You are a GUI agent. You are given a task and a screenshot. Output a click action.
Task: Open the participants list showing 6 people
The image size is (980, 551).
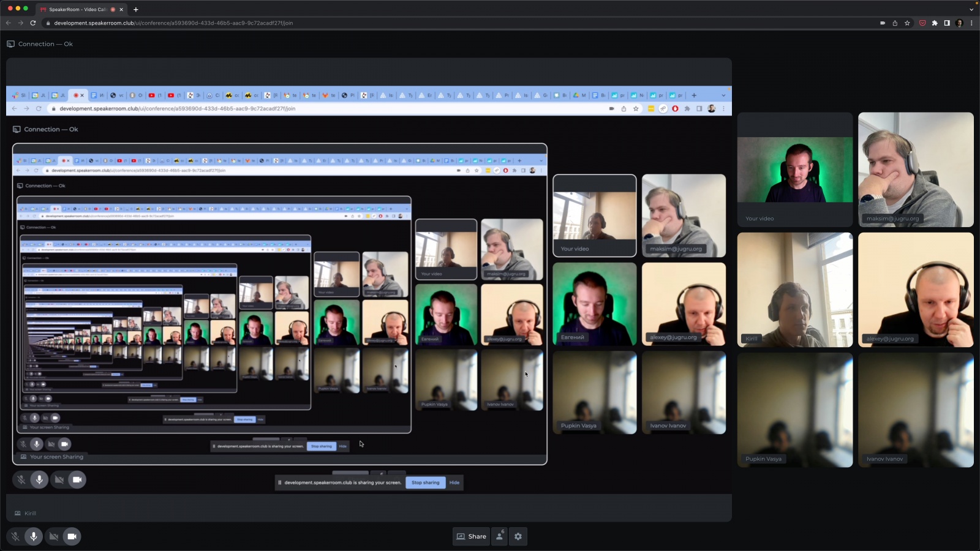tap(500, 536)
